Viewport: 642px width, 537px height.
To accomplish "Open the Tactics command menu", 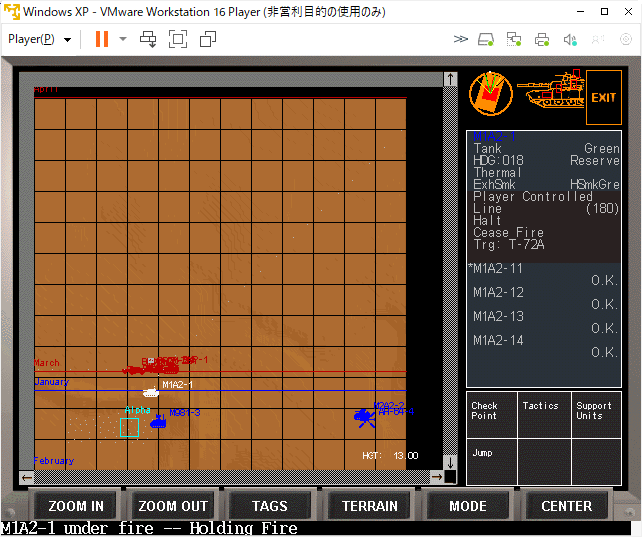I will point(544,415).
